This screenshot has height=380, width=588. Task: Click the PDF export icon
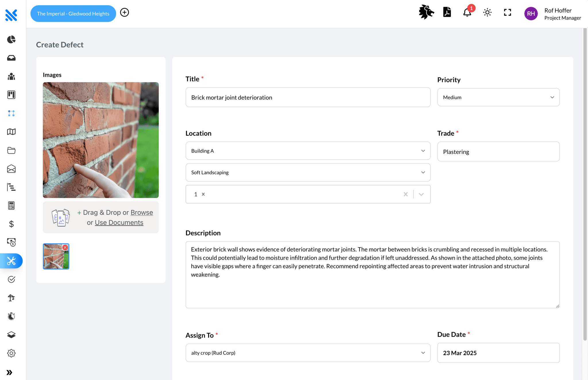[447, 12]
